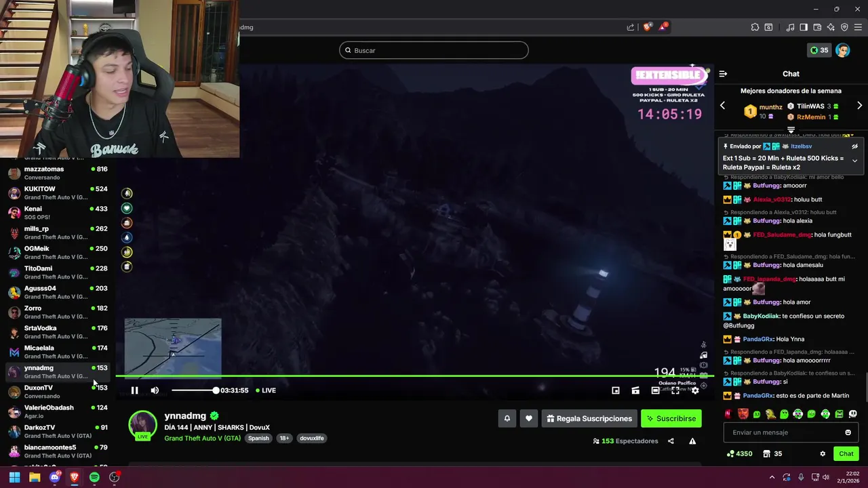
Task: Open KUKITOW channel in sidebar
Action: pyautogui.click(x=58, y=193)
